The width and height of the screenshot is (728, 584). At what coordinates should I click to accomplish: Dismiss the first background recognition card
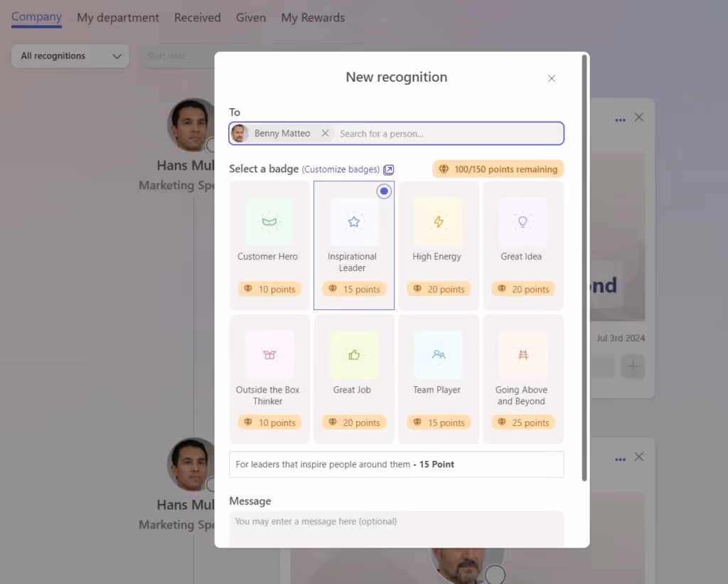tap(639, 117)
